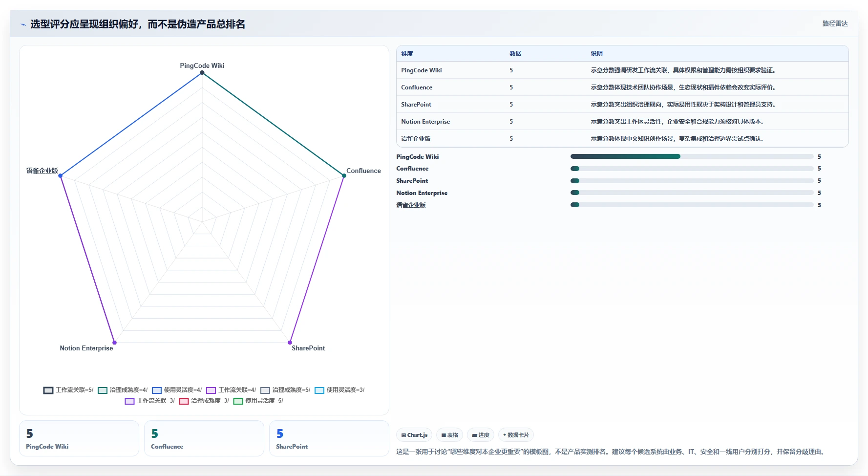Click the PingCode Wiki axis label on radar
Image resolution: width=868 pixels, height=476 pixels.
202,65
